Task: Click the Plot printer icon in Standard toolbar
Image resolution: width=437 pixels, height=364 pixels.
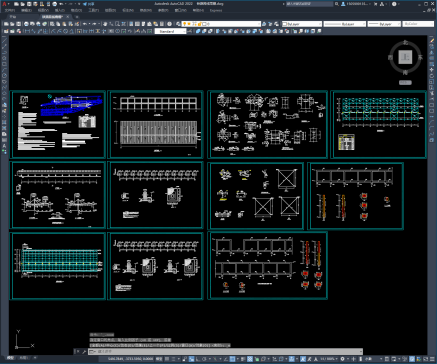Action: [x=26, y=24]
